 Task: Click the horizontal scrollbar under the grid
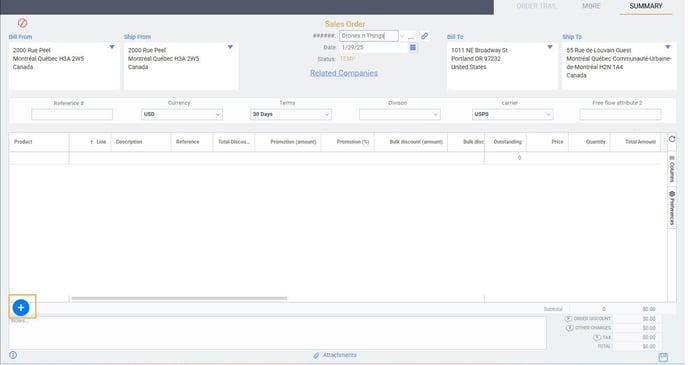pyautogui.click(x=179, y=298)
